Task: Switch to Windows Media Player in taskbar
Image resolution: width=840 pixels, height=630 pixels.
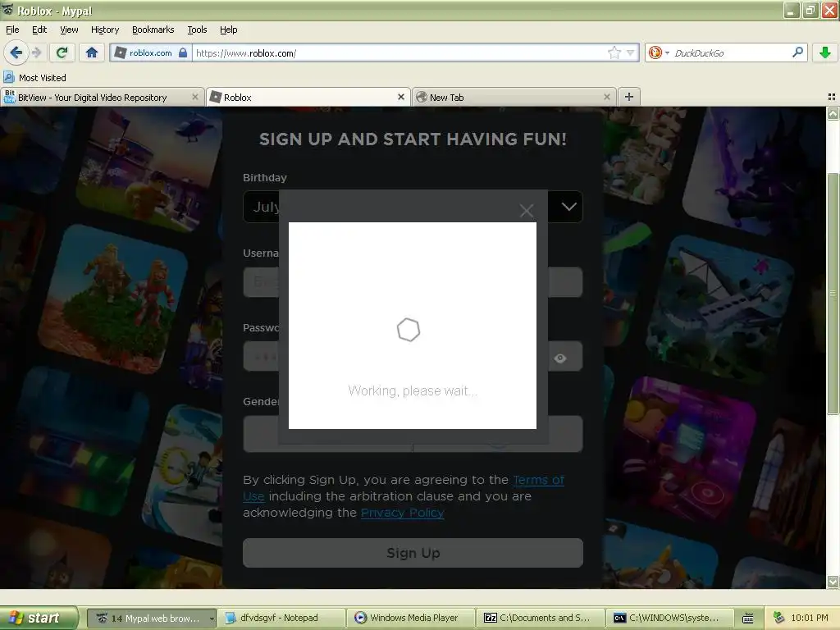Action: [411, 618]
